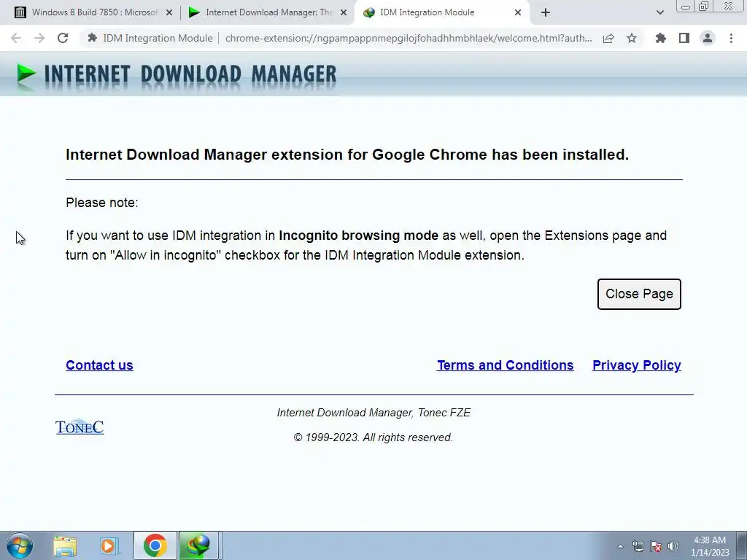Click 'Internet Download Manager, Tonec FZE' text
Viewport: 747px width, 560px height.
click(373, 413)
